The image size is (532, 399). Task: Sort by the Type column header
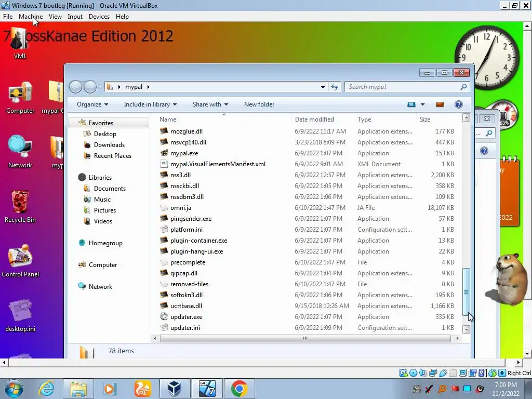coord(385,119)
